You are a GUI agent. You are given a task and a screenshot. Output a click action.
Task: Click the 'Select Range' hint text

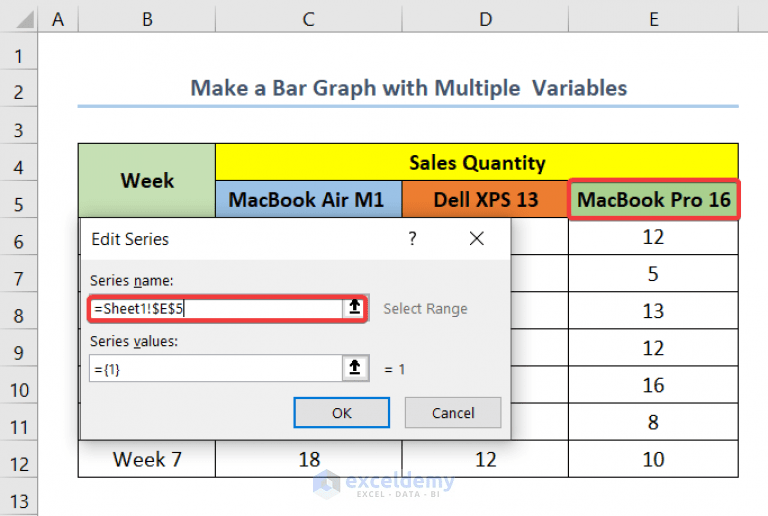pos(425,309)
